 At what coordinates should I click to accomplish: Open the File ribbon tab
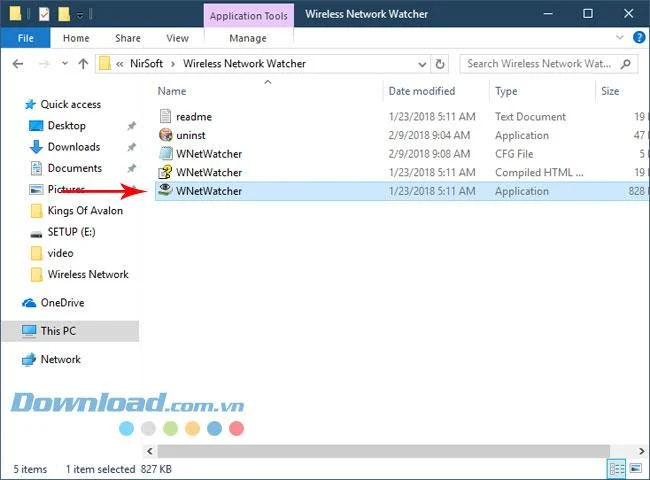click(25, 38)
